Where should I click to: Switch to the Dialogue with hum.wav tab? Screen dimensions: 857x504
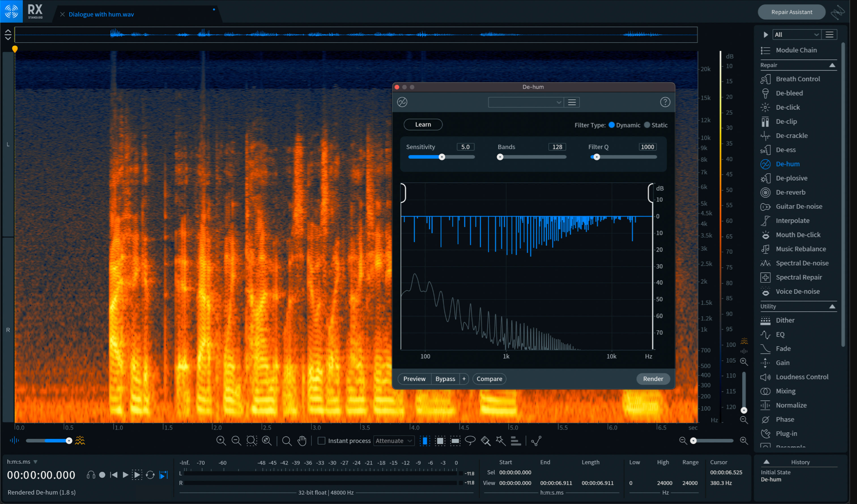[101, 14]
